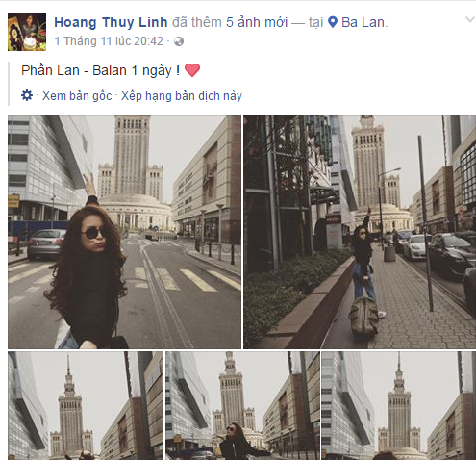
Task: Click the red heart emoji in post text
Action: (x=192, y=70)
